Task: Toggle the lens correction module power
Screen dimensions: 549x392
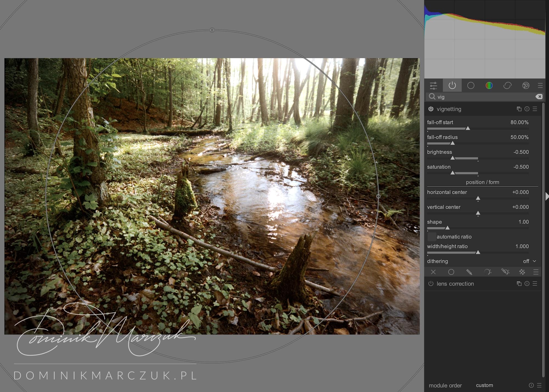Action: click(431, 284)
